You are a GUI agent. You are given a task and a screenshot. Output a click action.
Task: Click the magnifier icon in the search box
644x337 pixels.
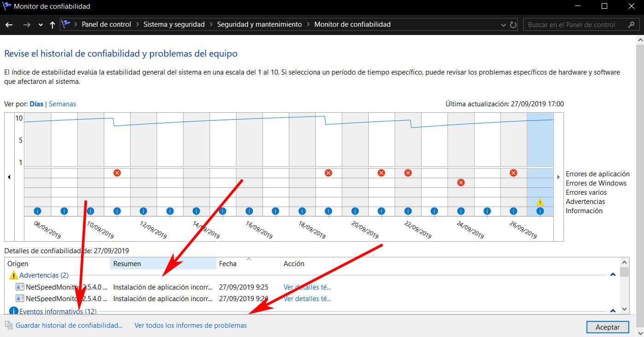coord(631,25)
